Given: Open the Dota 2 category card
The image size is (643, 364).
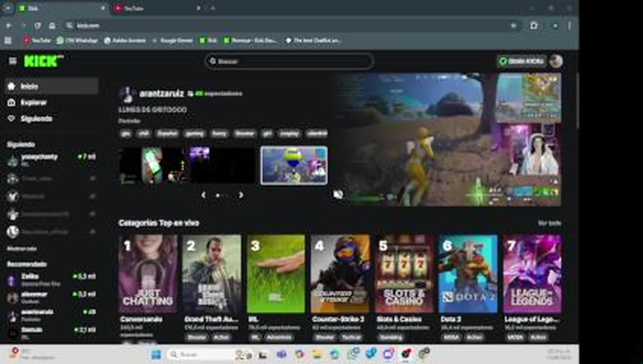Looking at the screenshot, I should tap(469, 274).
